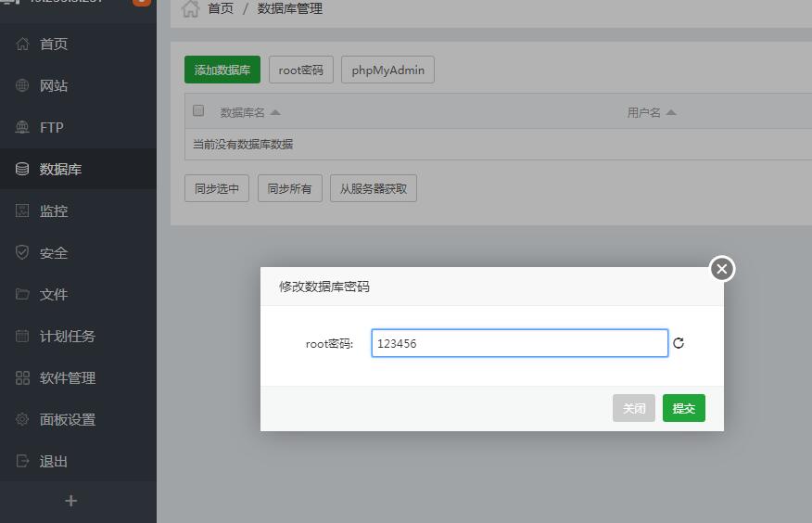Open 监控 menu item
Viewport: 812px width, 523px height.
(x=54, y=211)
